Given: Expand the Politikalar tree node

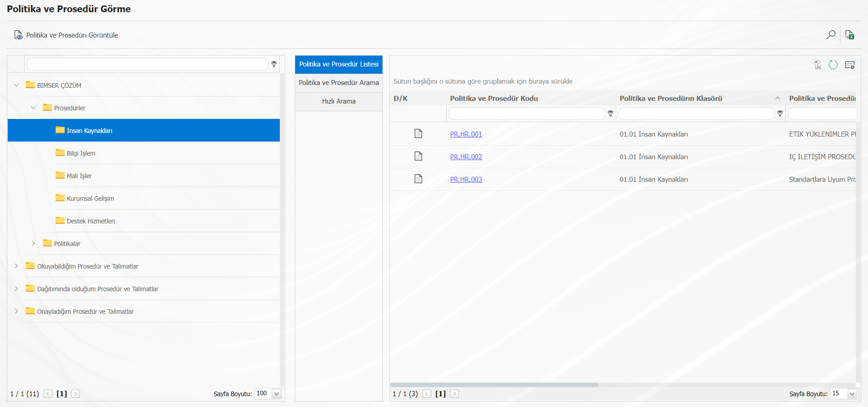Looking at the screenshot, I should pos(33,243).
